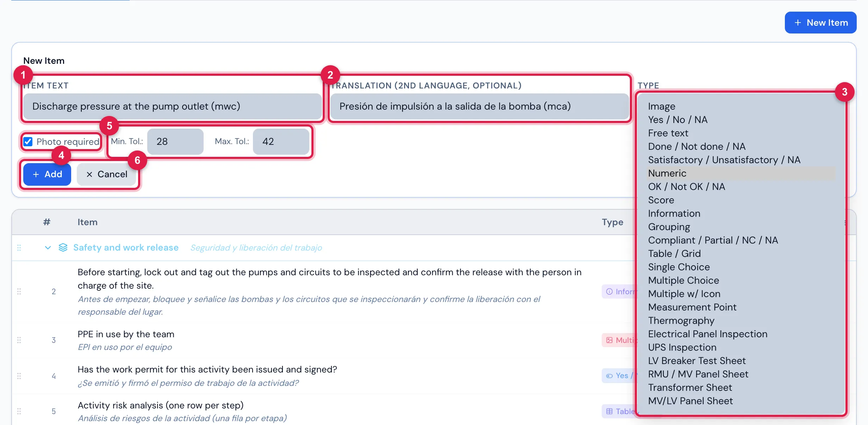Click the drag handle of row 5

click(19, 411)
